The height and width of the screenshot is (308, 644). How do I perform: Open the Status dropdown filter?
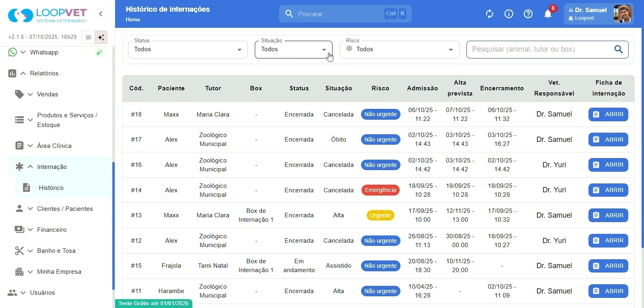[188, 50]
